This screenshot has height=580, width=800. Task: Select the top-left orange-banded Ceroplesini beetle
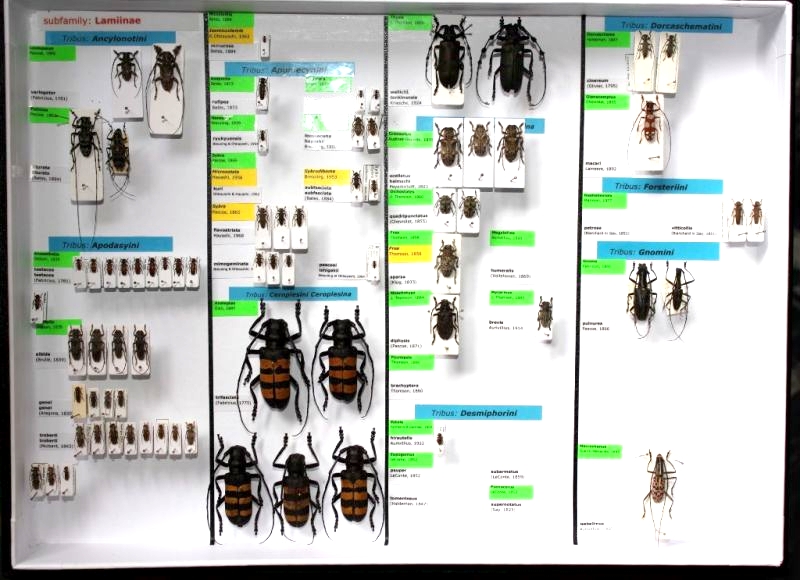[x=274, y=357]
